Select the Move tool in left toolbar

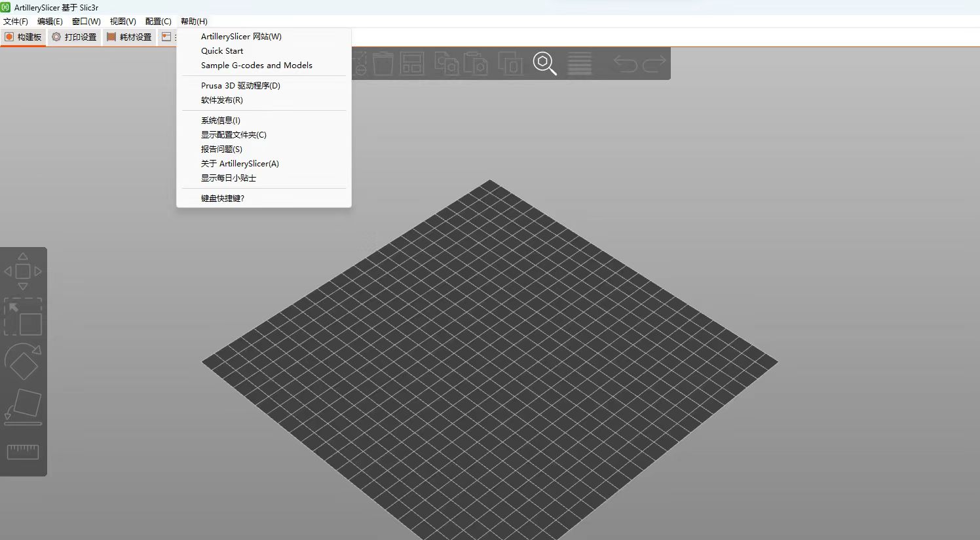[x=23, y=271]
